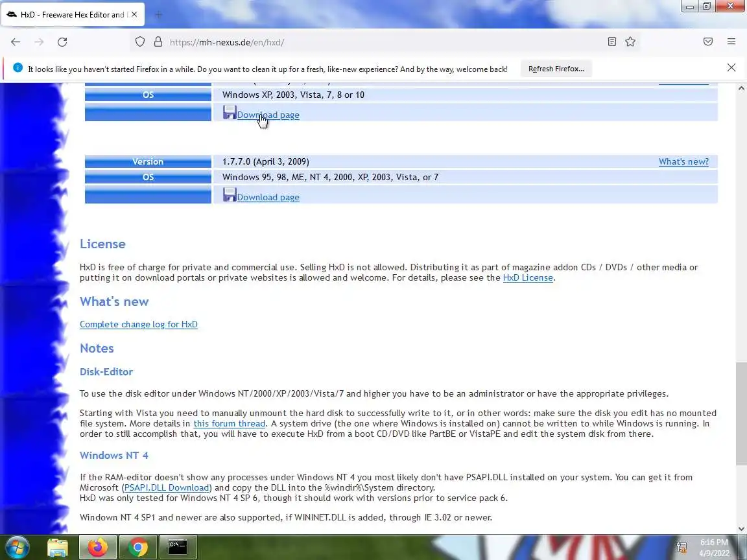Click Firefox icon in taskbar
The image size is (747, 560).
tap(97, 547)
